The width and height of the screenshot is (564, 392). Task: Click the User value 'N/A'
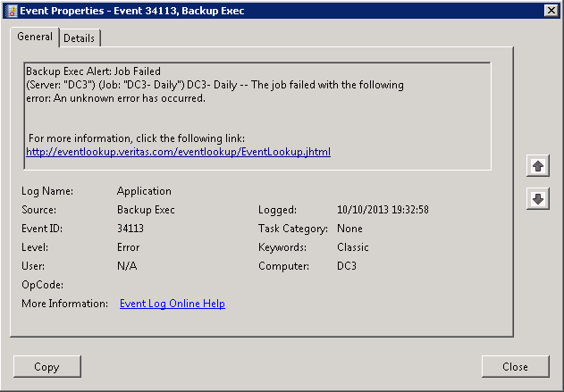coord(127,266)
